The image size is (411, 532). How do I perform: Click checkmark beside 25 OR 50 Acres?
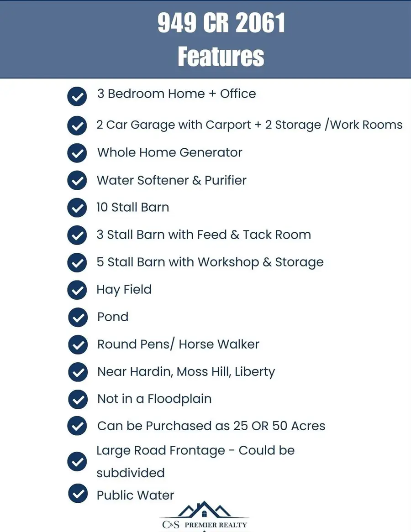77,426
